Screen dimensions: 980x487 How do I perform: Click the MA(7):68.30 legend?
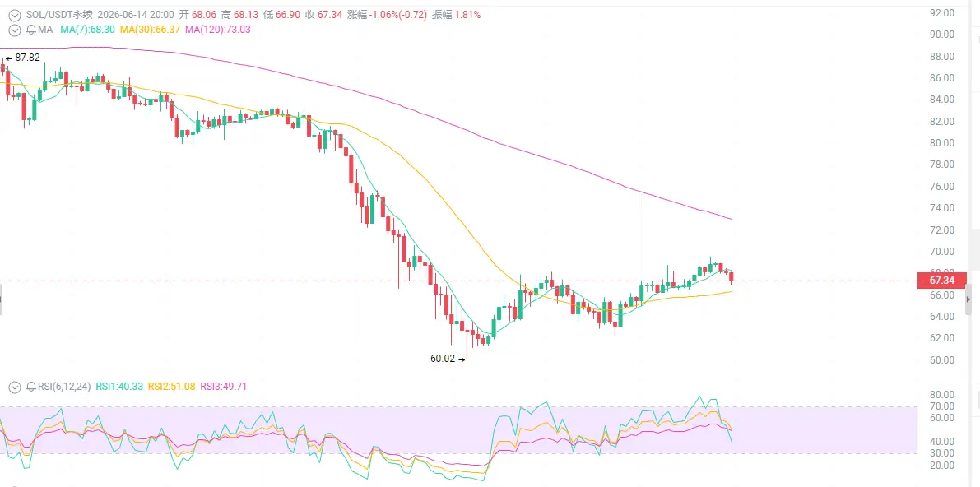[87, 30]
